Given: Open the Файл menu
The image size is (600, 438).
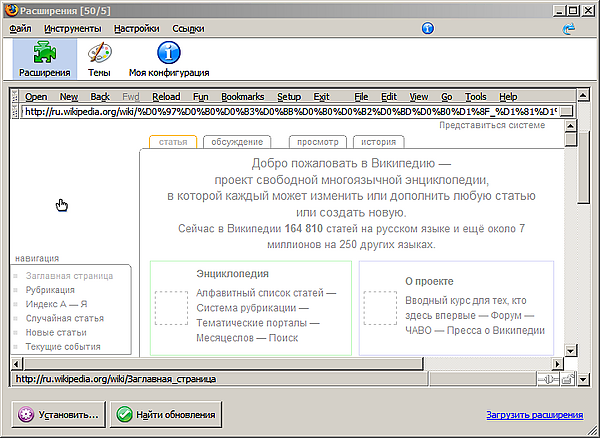Looking at the screenshot, I should (x=20, y=29).
